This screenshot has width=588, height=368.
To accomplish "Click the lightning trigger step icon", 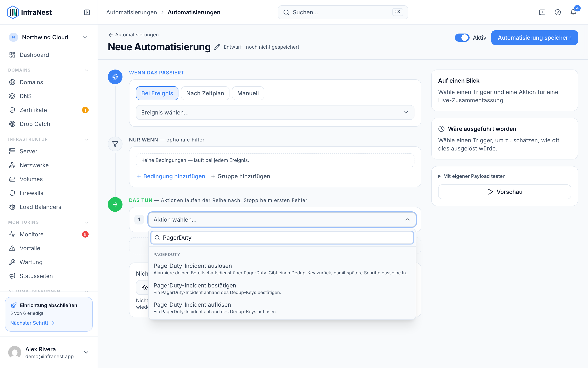I will point(115,77).
